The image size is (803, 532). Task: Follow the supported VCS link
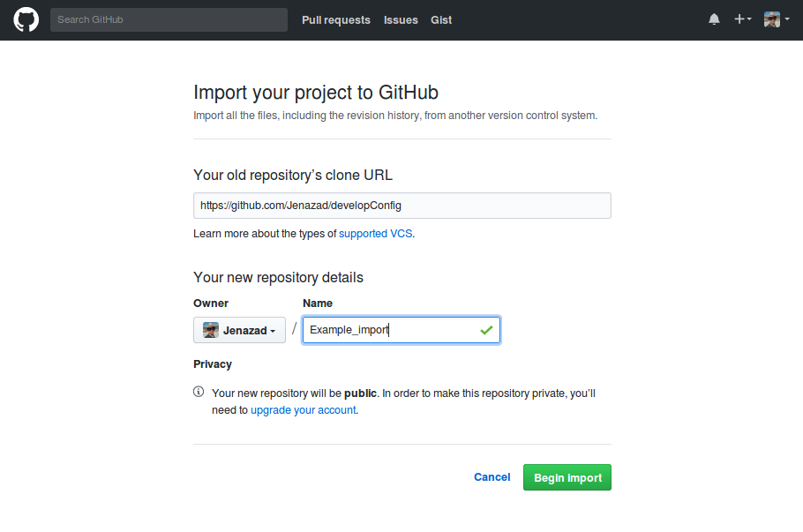[x=375, y=234]
